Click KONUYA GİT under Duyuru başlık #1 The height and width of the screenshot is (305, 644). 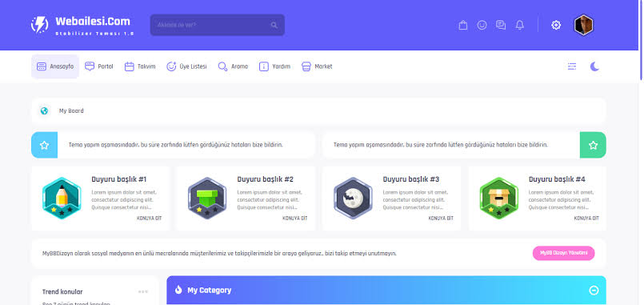pos(149,219)
